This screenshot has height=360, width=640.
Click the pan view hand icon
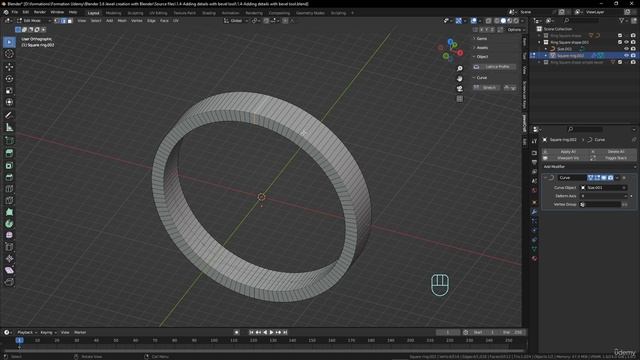[x=460, y=78]
